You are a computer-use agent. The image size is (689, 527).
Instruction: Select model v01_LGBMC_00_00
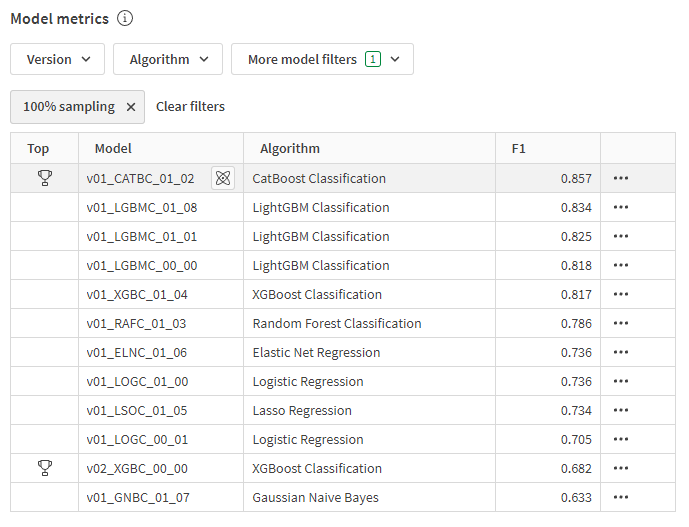pyautogui.click(x=141, y=265)
